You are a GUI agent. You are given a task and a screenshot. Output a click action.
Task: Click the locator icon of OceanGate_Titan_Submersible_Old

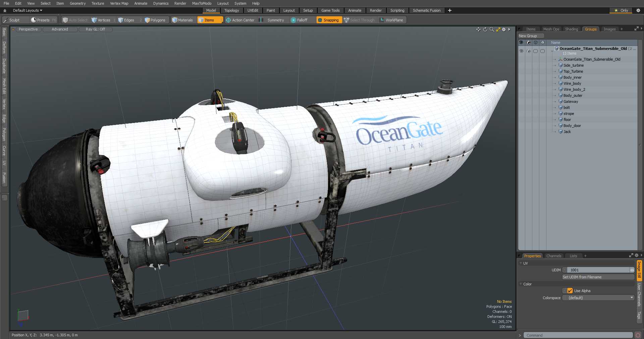(560, 59)
